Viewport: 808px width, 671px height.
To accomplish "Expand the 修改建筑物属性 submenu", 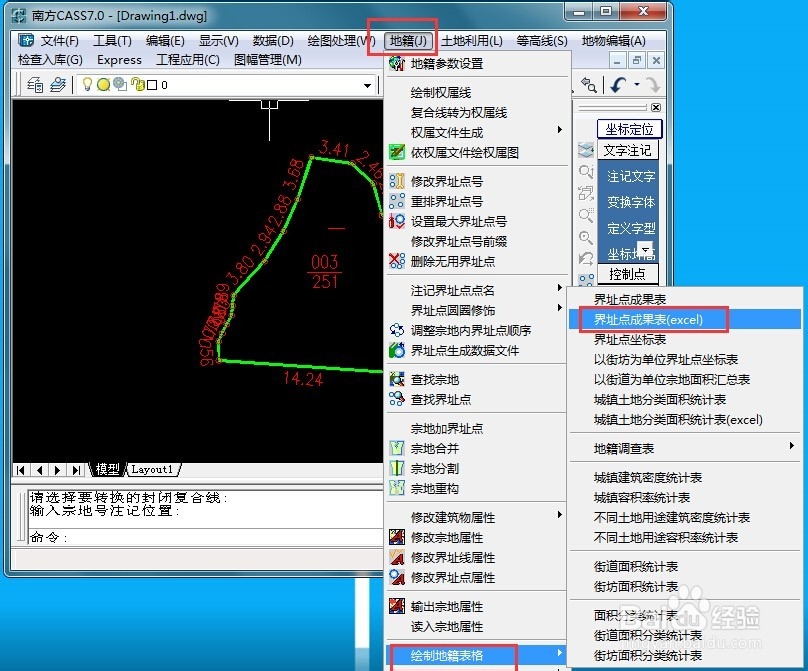I will [x=560, y=515].
